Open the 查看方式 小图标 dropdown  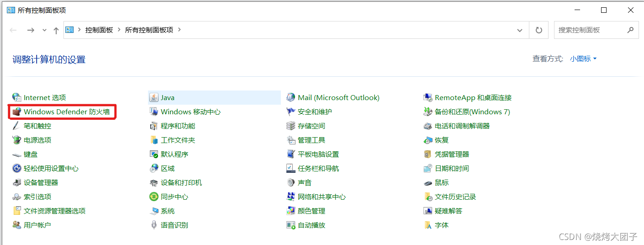tap(583, 59)
